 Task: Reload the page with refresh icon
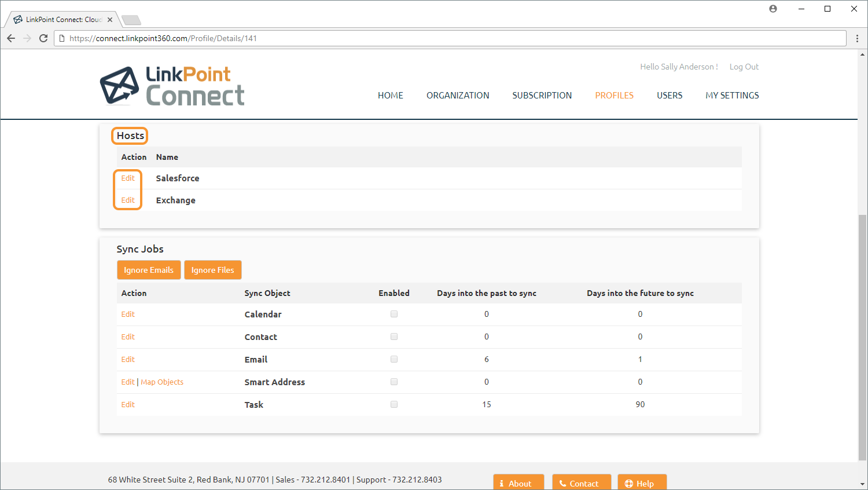[43, 38]
